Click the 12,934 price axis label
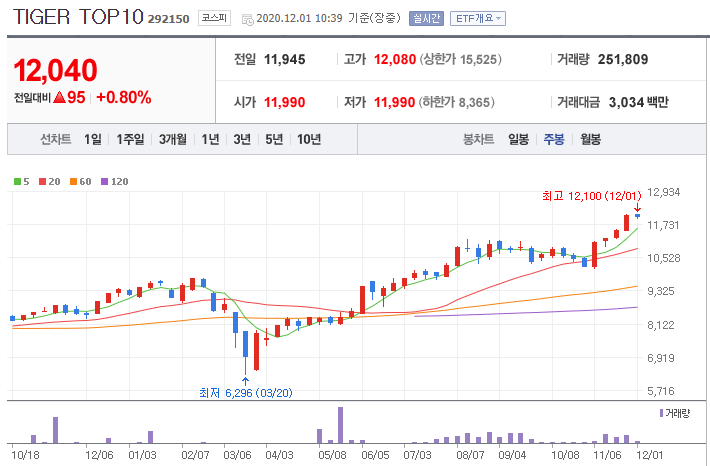Screen dimensions: 710x466 pos(663,192)
